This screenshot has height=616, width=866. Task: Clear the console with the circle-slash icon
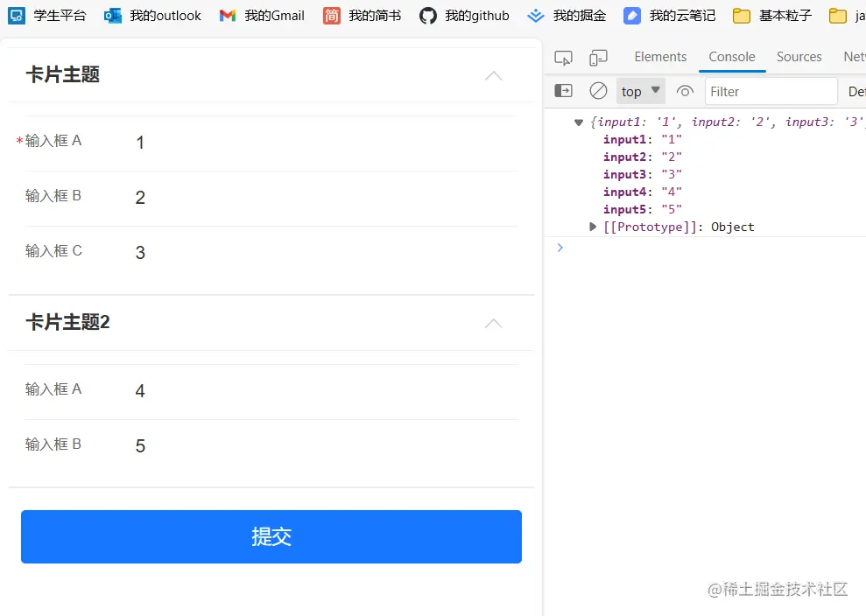(597, 90)
